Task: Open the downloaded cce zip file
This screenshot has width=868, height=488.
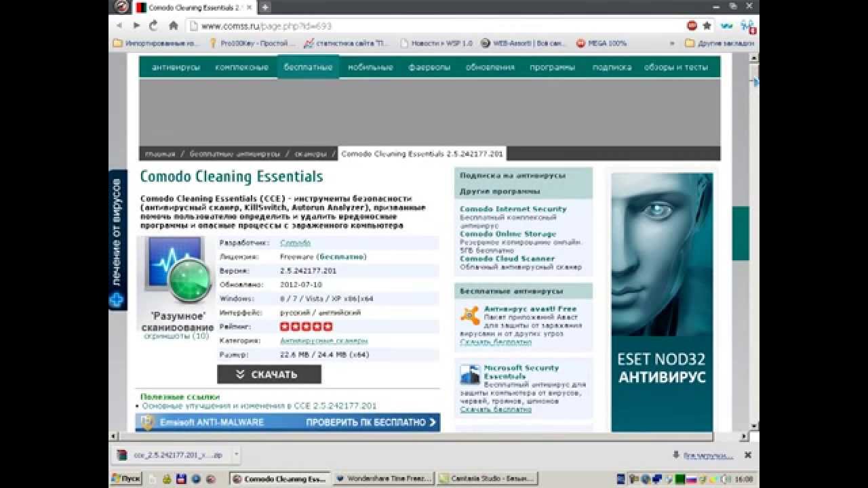Action: pos(170,455)
